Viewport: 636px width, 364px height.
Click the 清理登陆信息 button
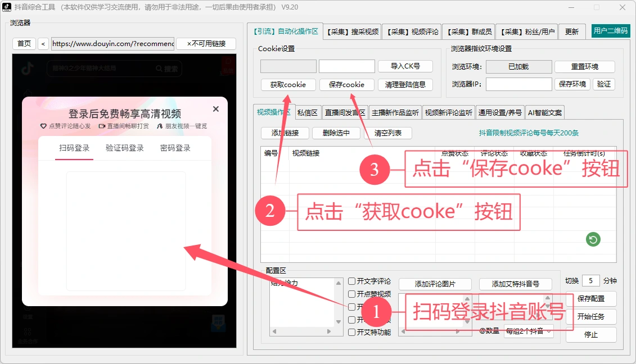point(405,84)
